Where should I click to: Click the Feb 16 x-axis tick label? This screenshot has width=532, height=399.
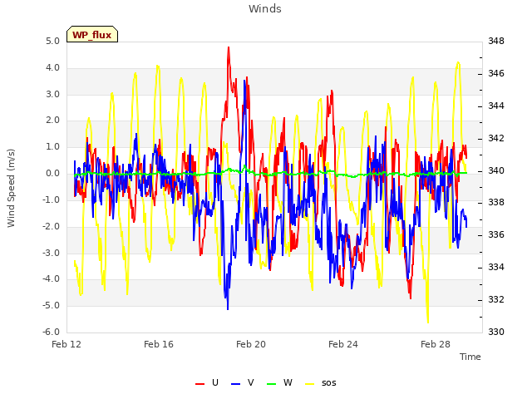[159, 344]
